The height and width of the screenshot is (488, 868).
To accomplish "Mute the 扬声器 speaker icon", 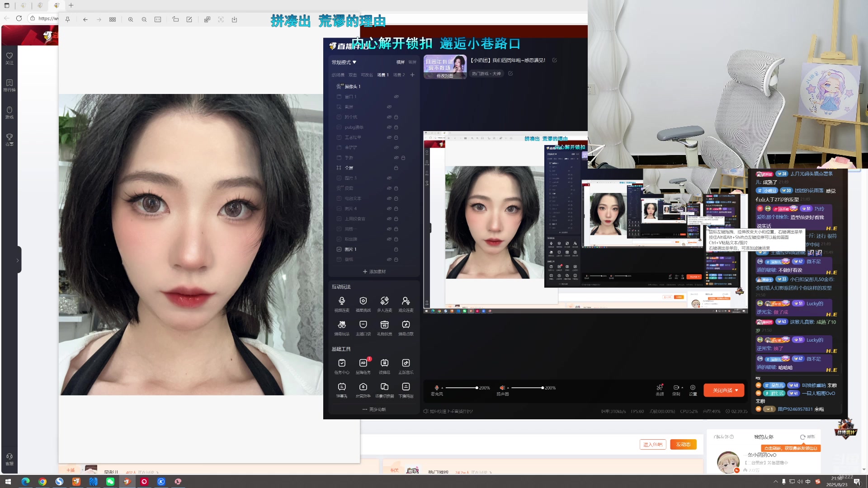I will tap(502, 388).
